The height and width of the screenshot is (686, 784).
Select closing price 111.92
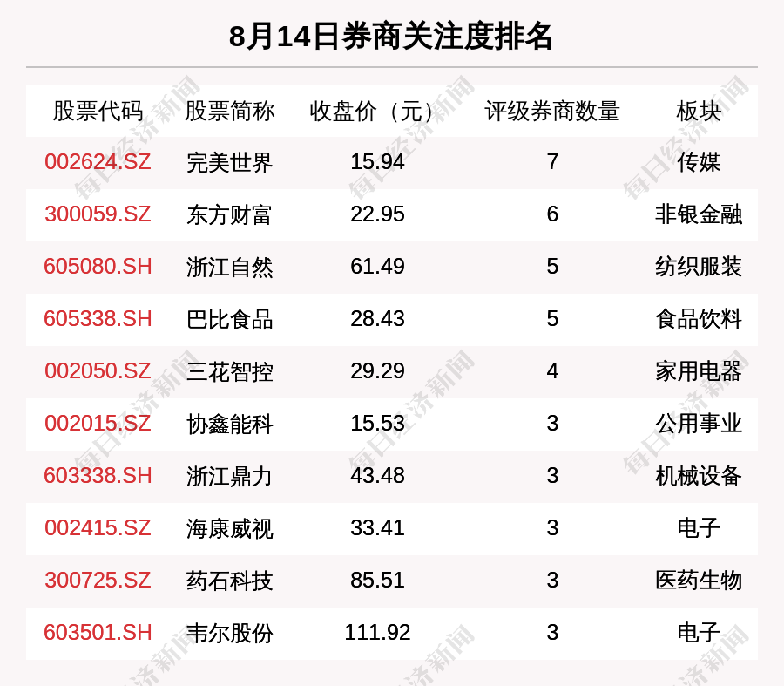pyautogui.click(x=377, y=633)
